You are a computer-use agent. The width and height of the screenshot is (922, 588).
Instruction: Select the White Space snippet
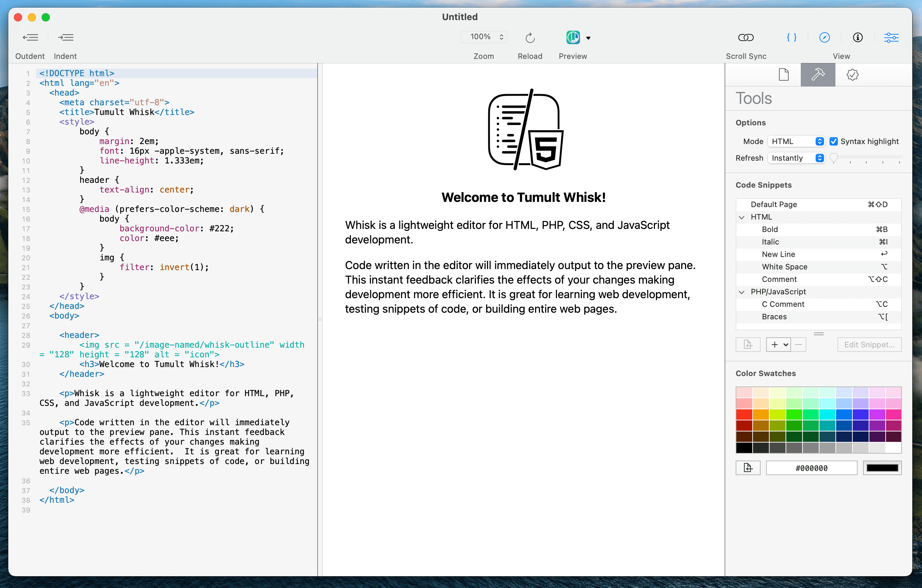tap(818, 267)
